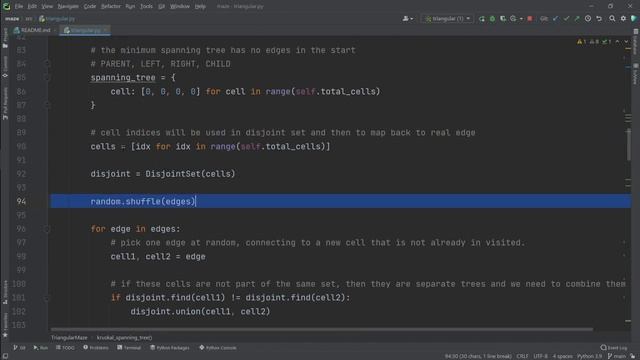Screen dimensions: 640x360
Task: Open the Problems tool window
Action: click(x=96, y=348)
